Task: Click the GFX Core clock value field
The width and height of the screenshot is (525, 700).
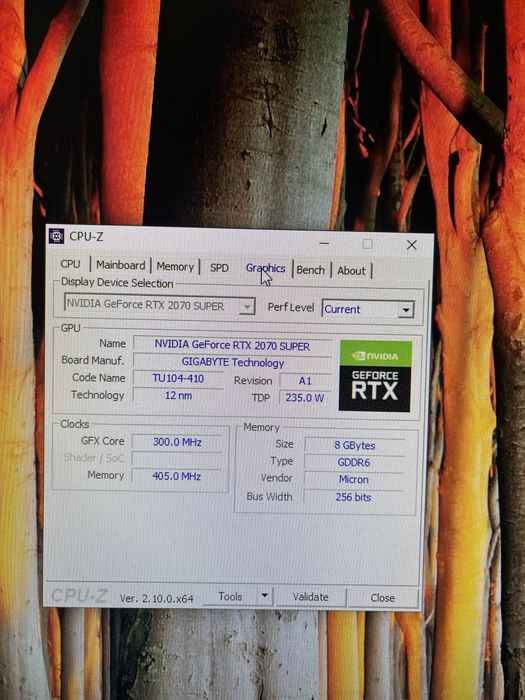Action: [177, 442]
